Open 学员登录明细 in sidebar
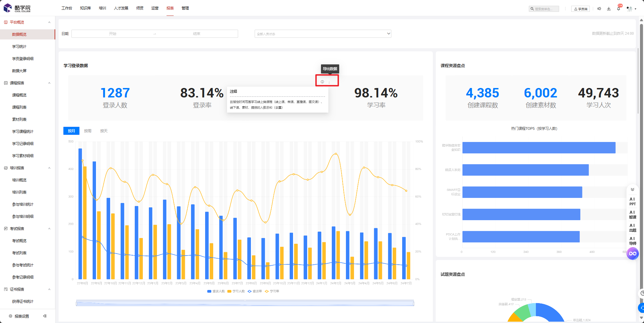This screenshot has height=323, width=644. coord(23,59)
